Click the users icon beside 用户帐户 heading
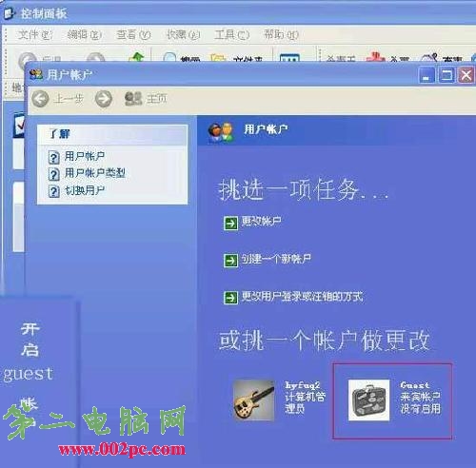This screenshot has height=468, width=476. pyautogui.click(x=221, y=132)
